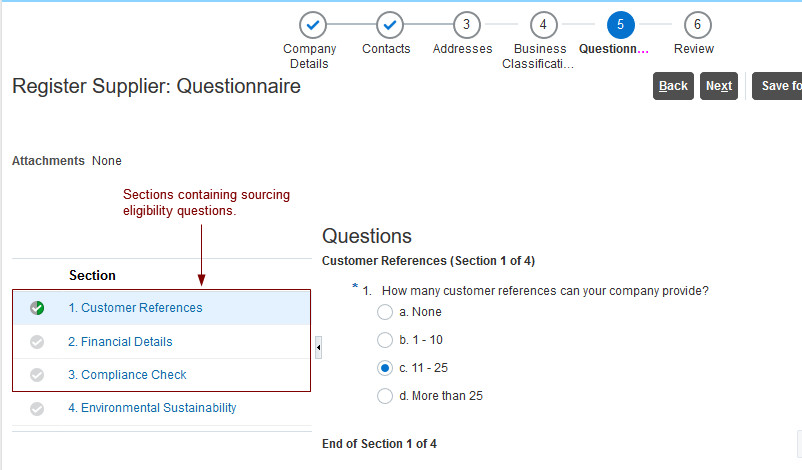Open the Financial Details section
802x470 pixels.
point(120,342)
